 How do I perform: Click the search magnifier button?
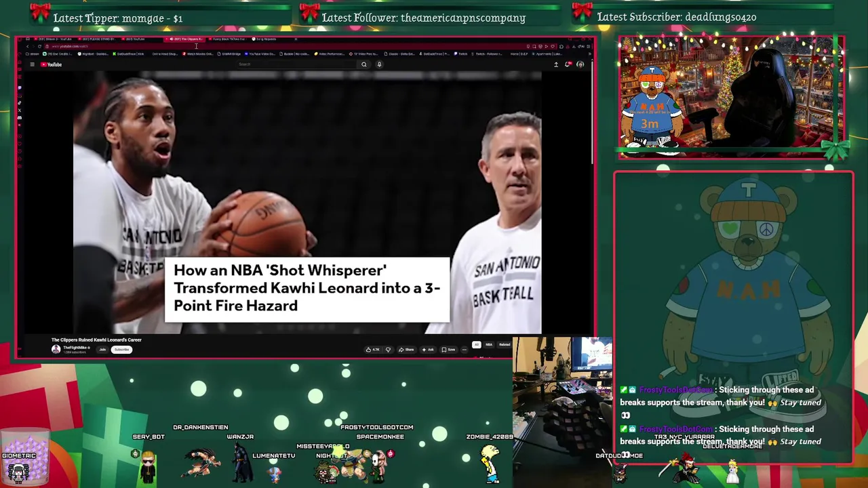364,64
